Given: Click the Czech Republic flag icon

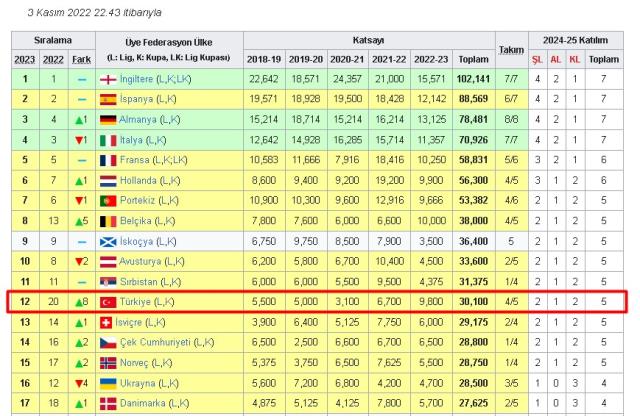Looking at the screenshot, I should (108, 343).
